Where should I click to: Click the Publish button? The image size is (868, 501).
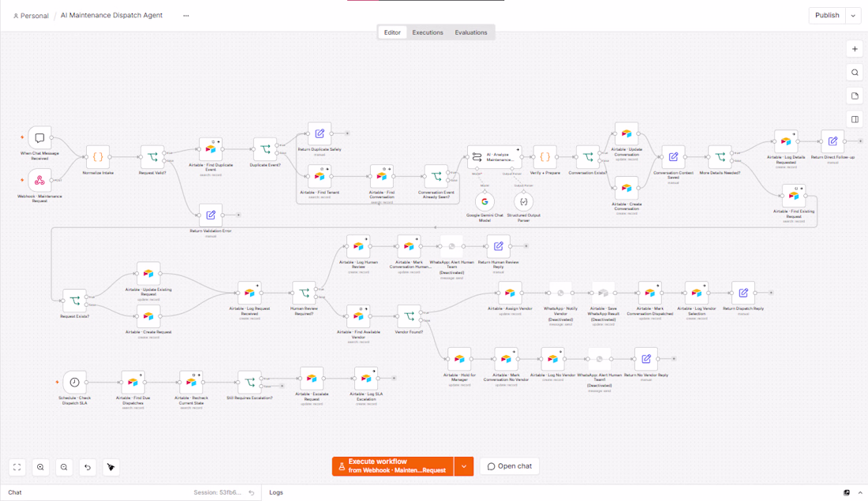click(828, 16)
